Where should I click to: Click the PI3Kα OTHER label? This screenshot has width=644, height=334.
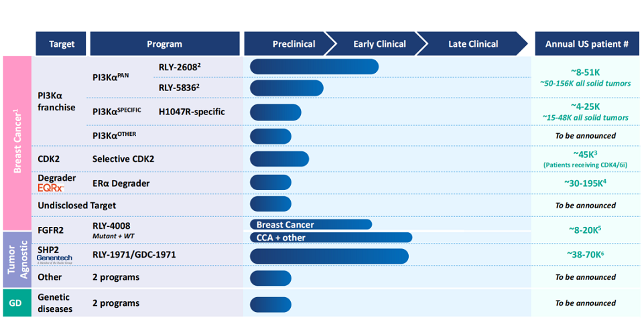114,135
